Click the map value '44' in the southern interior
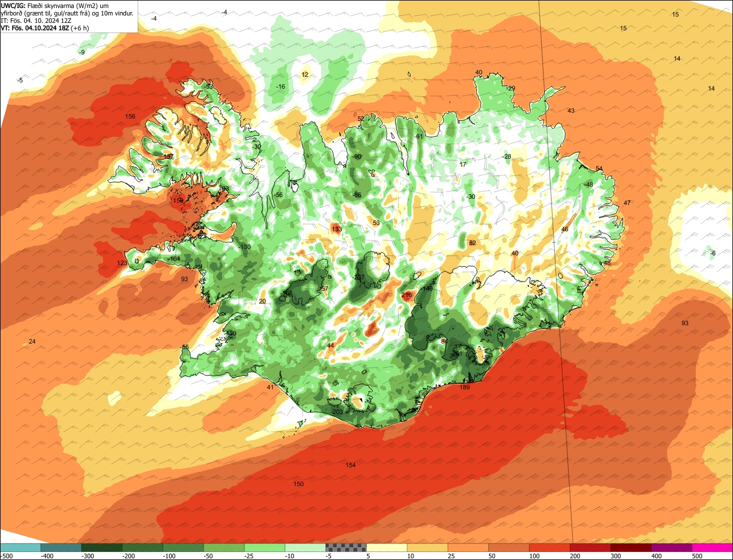The height and width of the screenshot is (560, 733). (330, 346)
